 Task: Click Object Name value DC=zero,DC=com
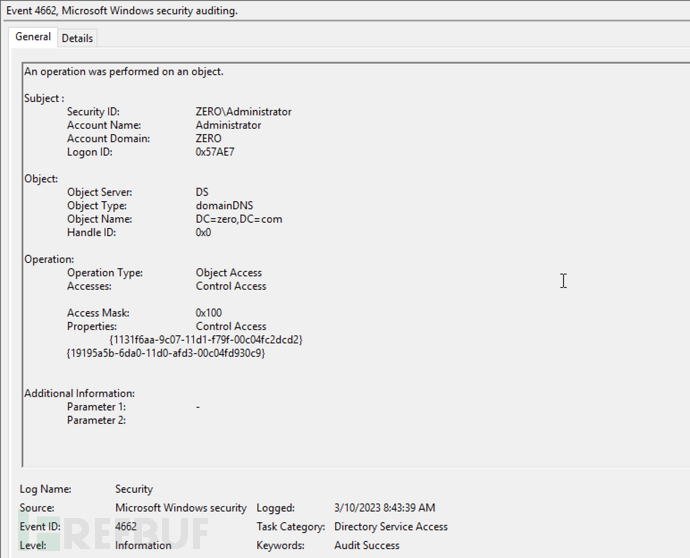point(239,219)
